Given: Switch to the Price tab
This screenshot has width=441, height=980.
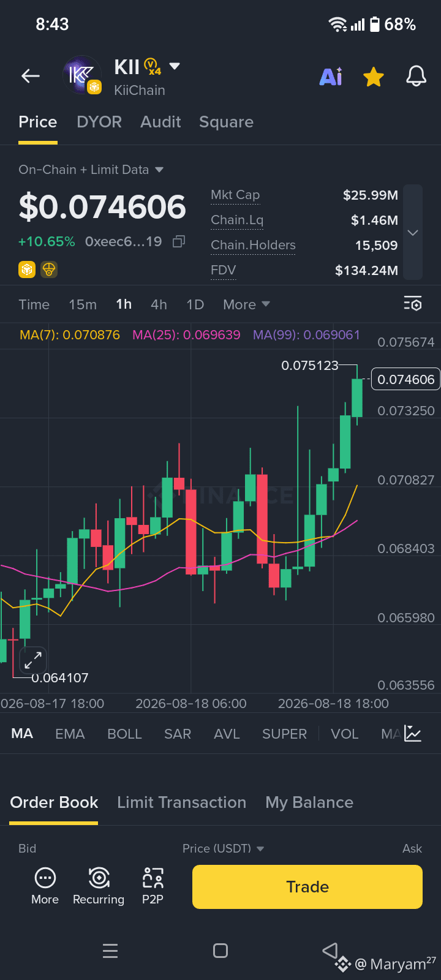Looking at the screenshot, I should (x=38, y=122).
